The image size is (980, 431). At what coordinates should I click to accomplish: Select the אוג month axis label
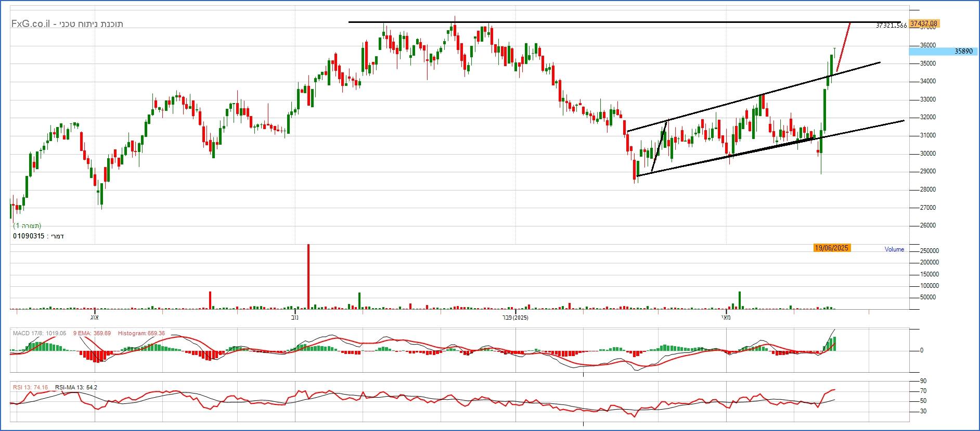(94, 318)
